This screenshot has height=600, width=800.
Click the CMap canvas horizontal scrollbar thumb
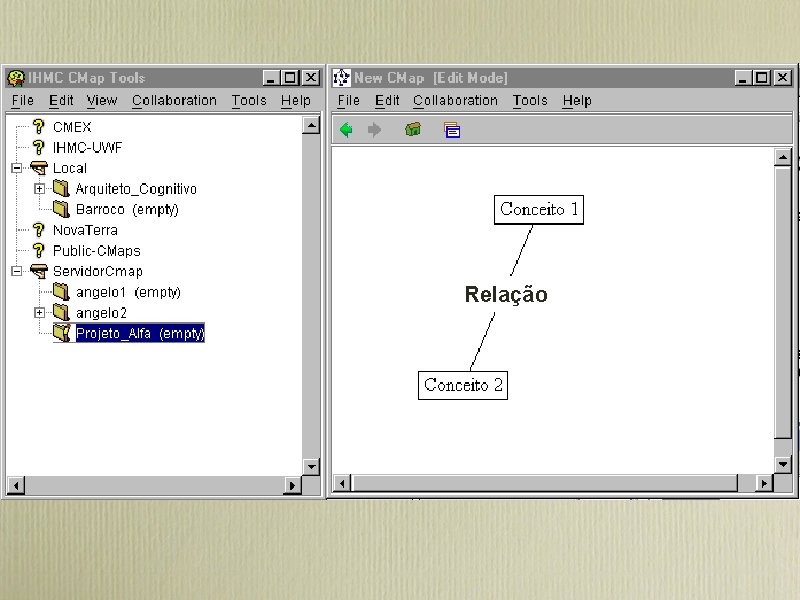(x=545, y=483)
